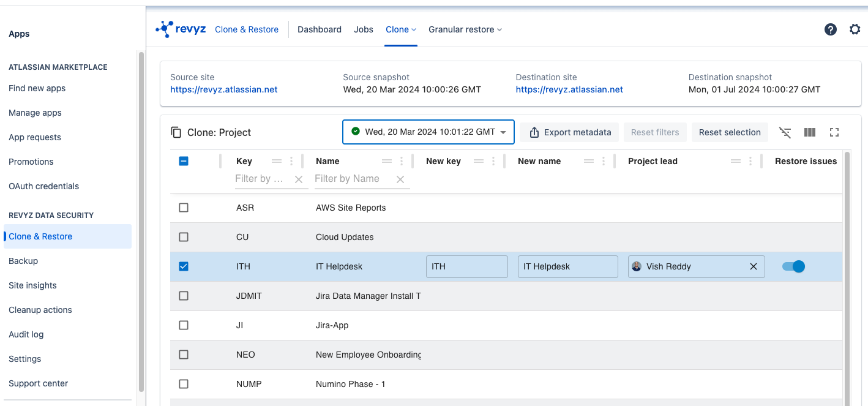Uncheck the IT Helpdesk row checkbox
The width and height of the screenshot is (868, 406).
(184, 266)
